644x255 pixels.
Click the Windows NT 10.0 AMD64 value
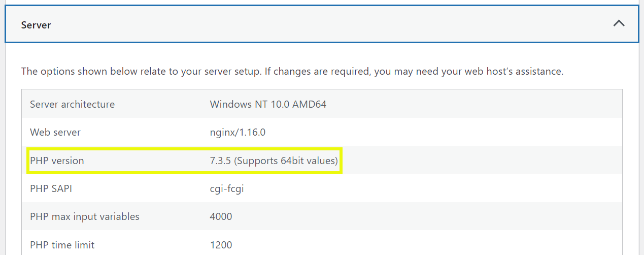click(x=268, y=104)
